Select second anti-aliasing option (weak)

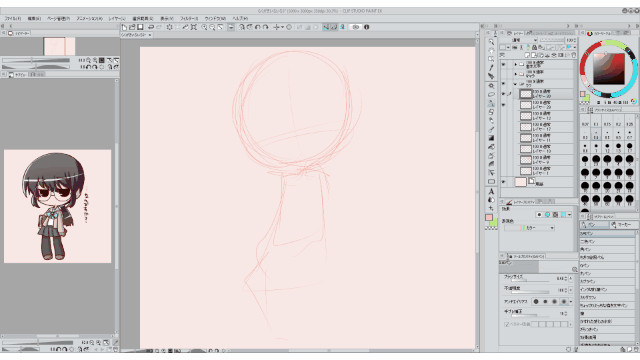tap(545, 302)
